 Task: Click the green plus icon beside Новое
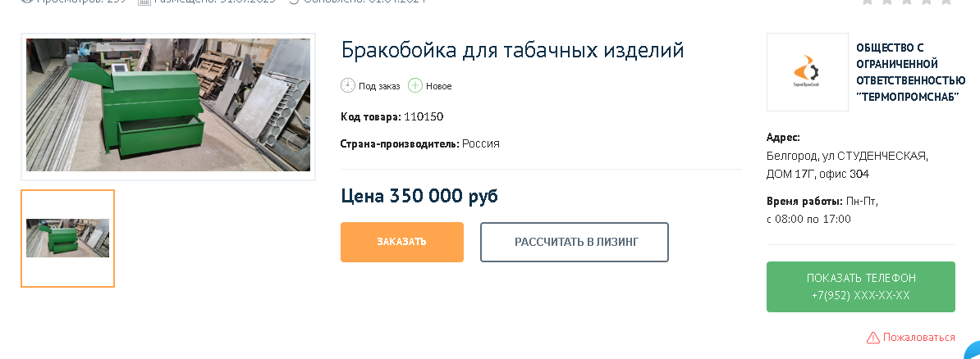pyautogui.click(x=415, y=85)
